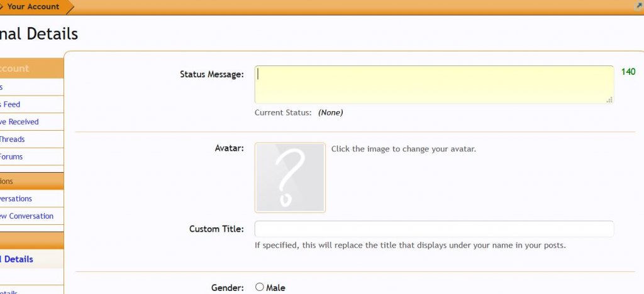Select the Male gender radio button

click(x=260, y=287)
